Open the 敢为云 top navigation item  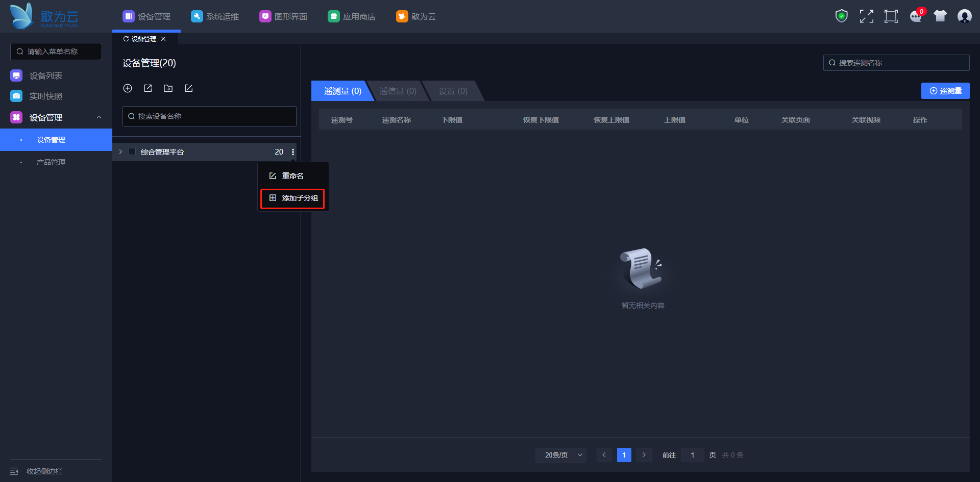pyautogui.click(x=416, y=16)
